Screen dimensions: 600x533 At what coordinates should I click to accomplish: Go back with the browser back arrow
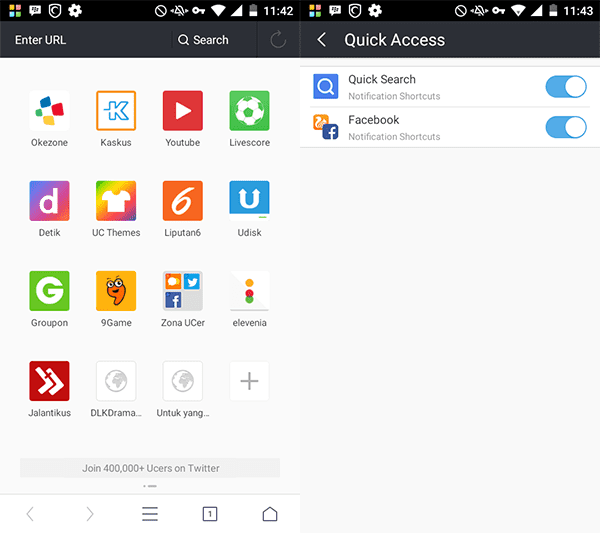point(30,514)
